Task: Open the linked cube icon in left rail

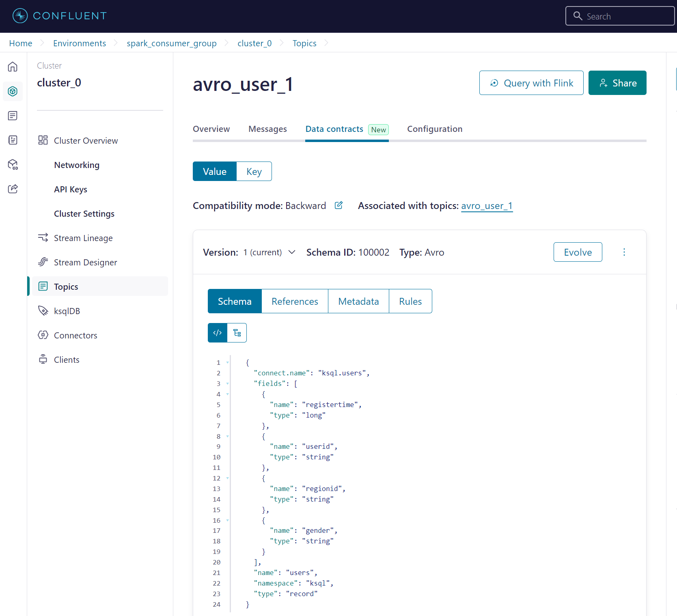Action: coord(13,164)
